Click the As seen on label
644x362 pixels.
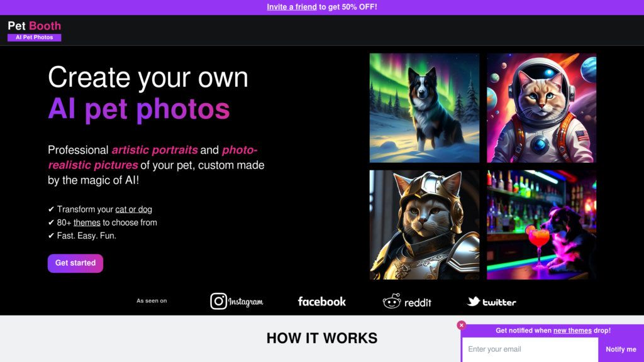pyautogui.click(x=152, y=301)
